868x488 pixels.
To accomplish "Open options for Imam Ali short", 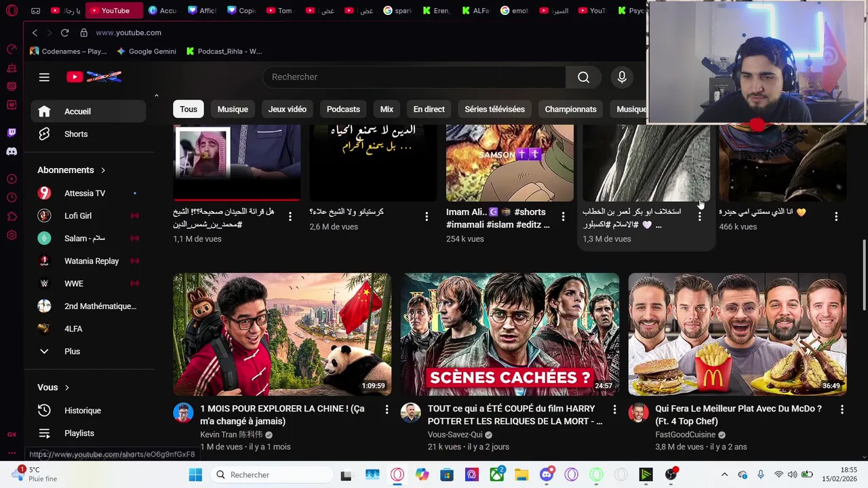I will coord(563,216).
